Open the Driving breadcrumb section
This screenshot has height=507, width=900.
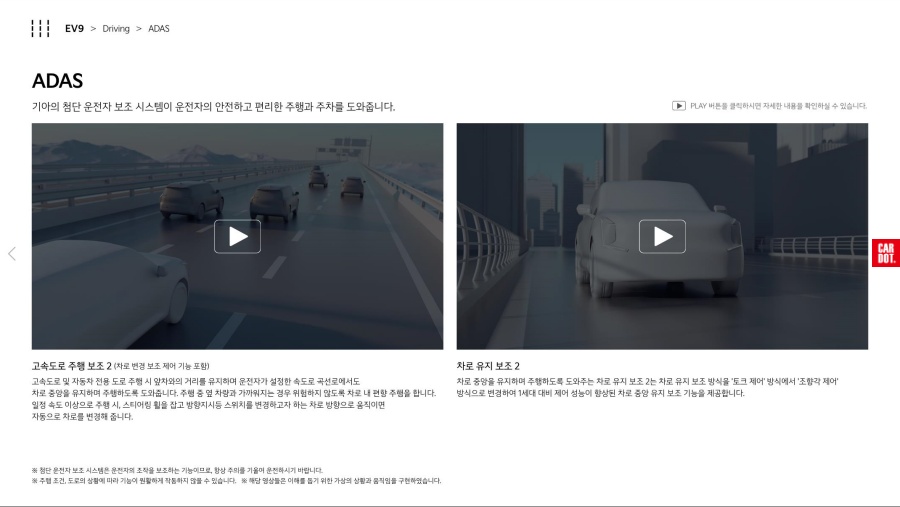116,29
